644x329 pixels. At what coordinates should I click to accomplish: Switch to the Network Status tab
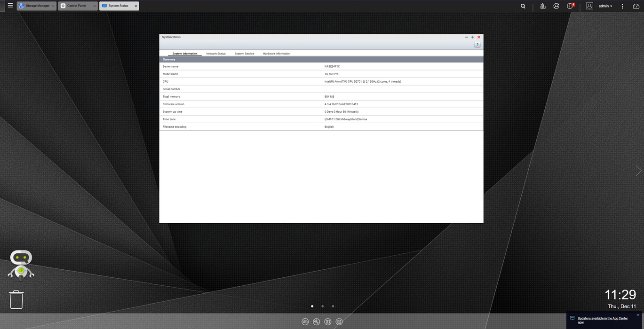tap(216, 54)
